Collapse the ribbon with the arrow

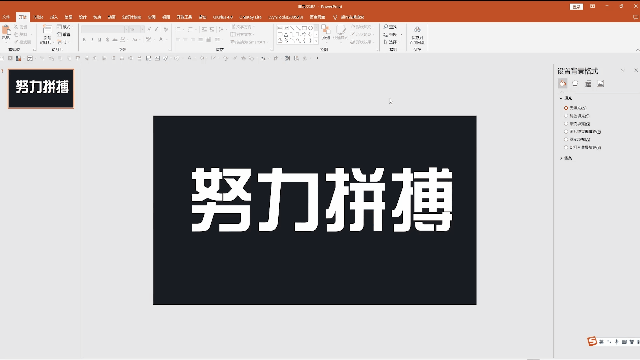637,49
